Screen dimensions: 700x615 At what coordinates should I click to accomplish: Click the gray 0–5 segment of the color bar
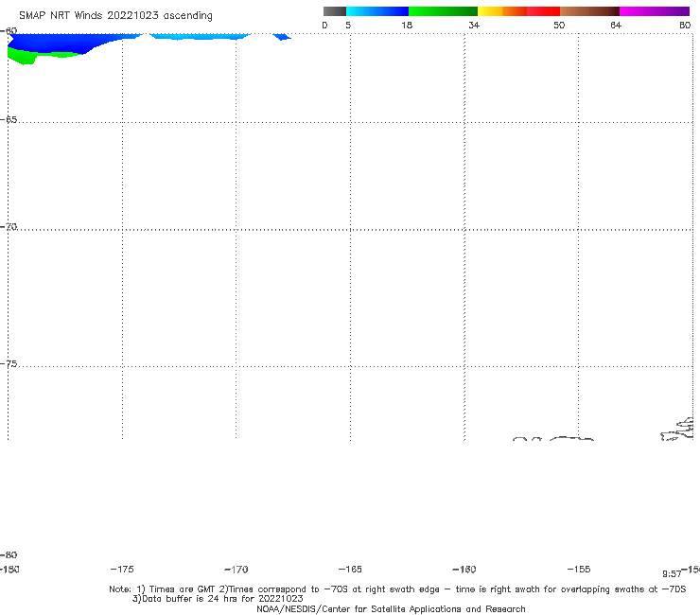tap(334, 11)
